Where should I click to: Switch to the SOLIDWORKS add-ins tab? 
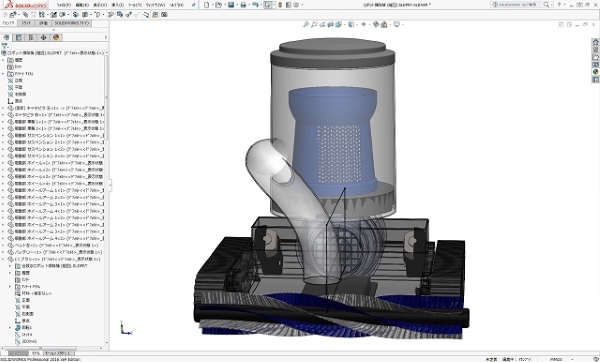(x=72, y=23)
